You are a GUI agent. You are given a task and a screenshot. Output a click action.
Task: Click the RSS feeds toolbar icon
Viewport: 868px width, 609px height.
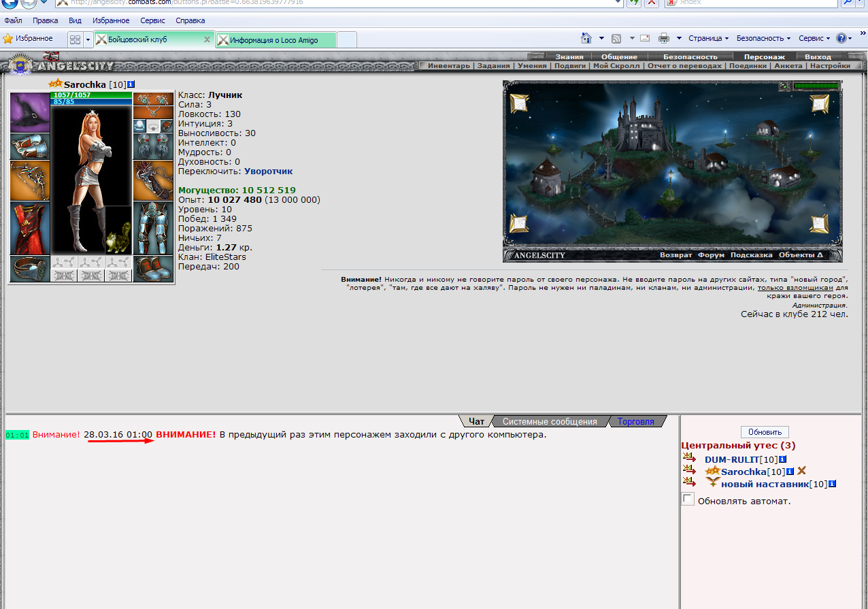tap(616, 38)
